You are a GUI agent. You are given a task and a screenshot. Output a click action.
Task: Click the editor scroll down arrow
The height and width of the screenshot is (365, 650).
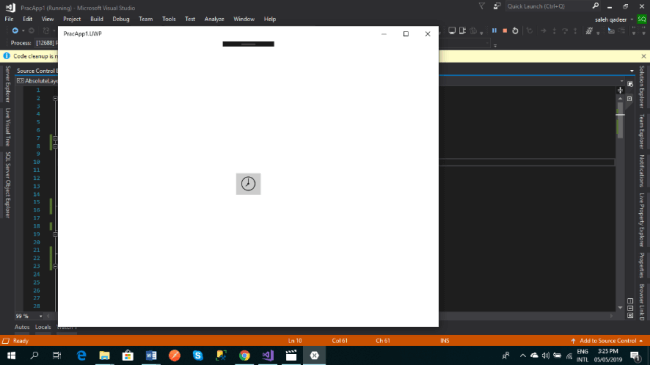point(620,308)
